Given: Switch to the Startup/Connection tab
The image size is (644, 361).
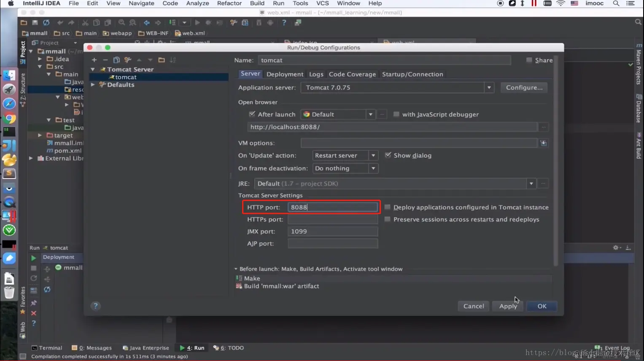Looking at the screenshot, I should [412, 74].
